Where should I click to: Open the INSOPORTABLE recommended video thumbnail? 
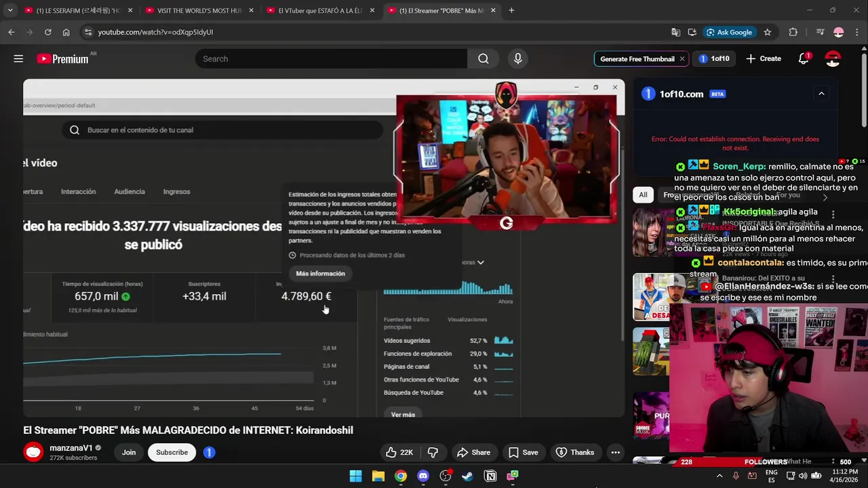click(652, 232)
